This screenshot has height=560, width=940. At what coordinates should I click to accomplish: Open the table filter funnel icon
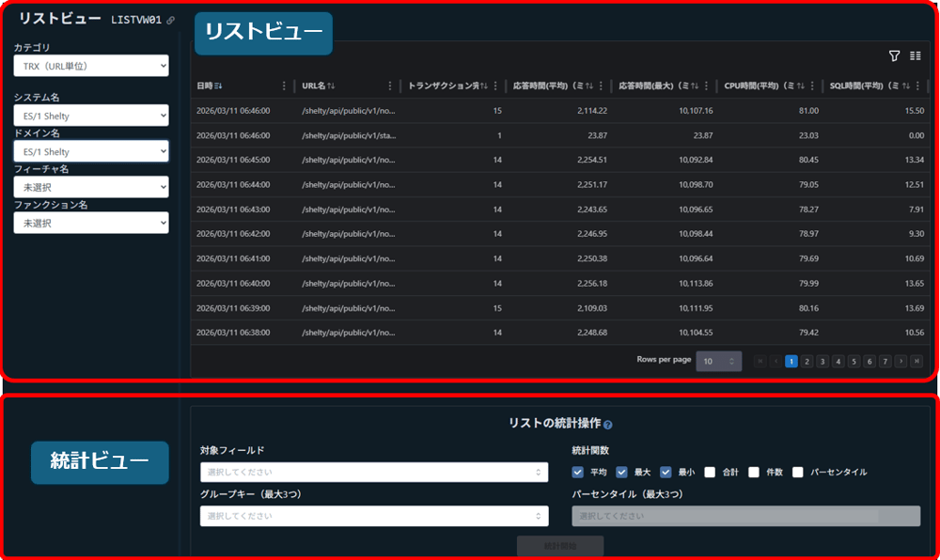point(894,56)
